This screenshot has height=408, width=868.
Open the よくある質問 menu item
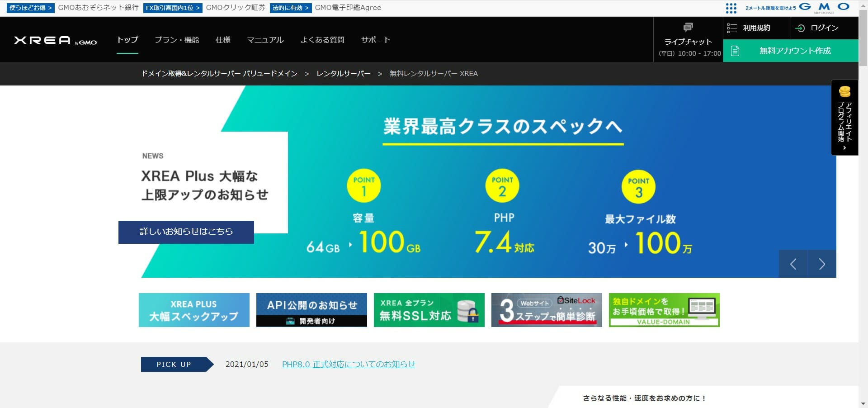click(322, 40)
